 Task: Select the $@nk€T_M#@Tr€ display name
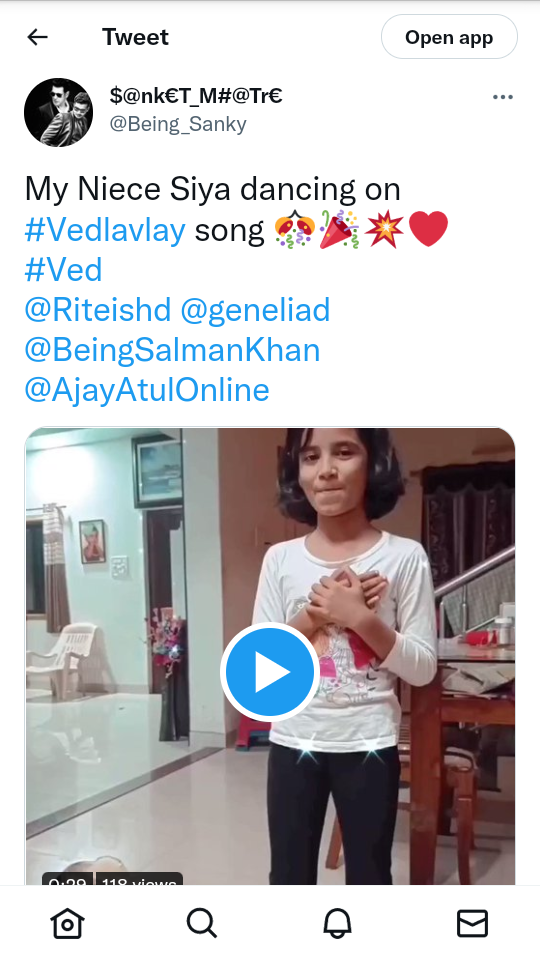[196, 96]
